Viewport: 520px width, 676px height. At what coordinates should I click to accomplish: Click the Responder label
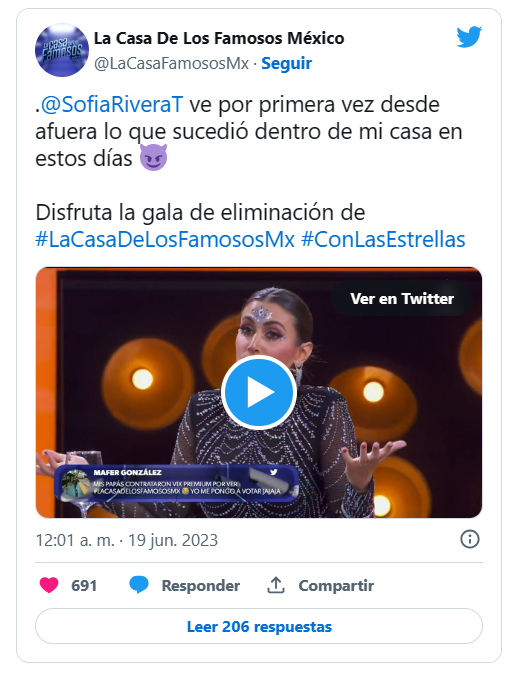(x=200, y=585)
